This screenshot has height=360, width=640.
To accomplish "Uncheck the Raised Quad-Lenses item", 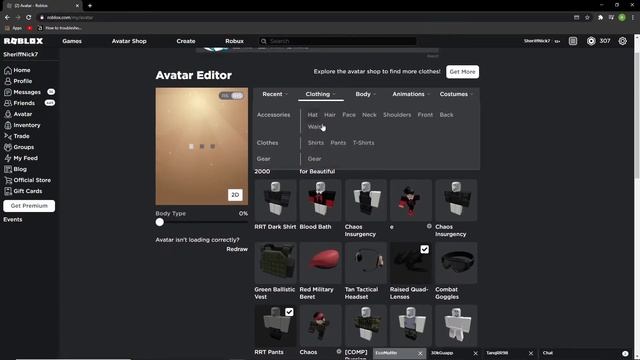I will (x=424, y=249).
